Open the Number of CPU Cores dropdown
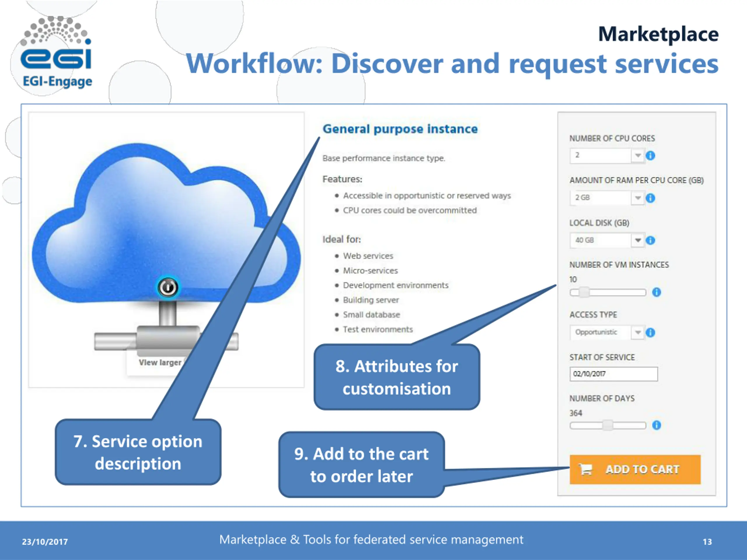Screen dimensions: 747x560 tap(607, 156)
